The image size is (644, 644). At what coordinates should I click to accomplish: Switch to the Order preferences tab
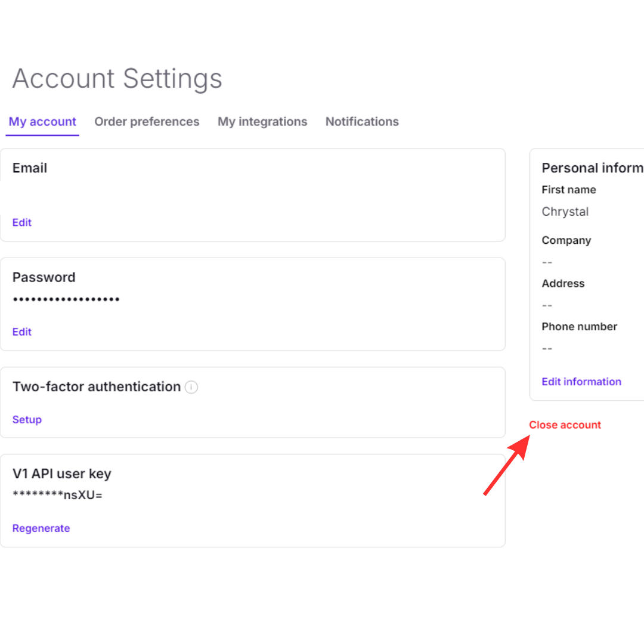147,122
